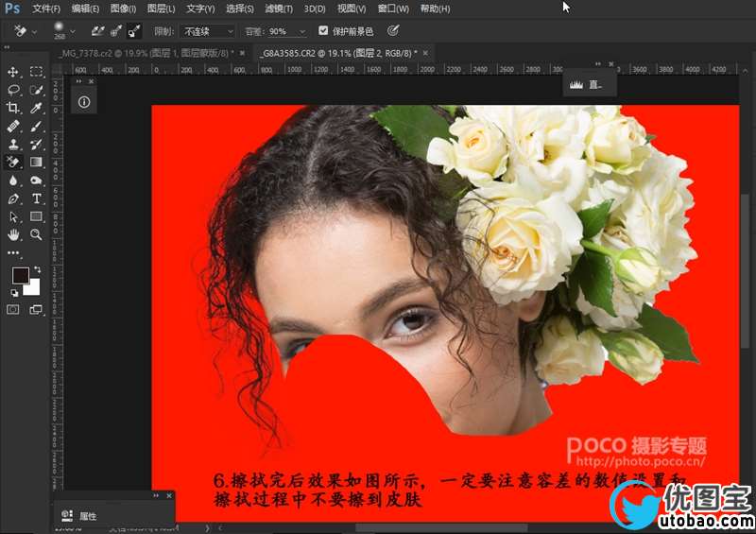Open the 窗口(W) menu
This screenshot has width=756, height=534.
point(393,9)
